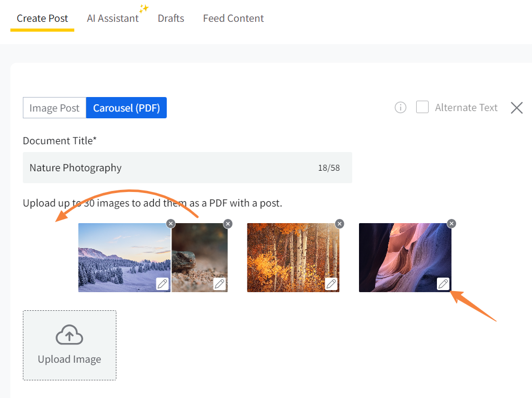
Task: Switch to the Feed Content tab
Action: pyautogui.click(x=233, y=18)
